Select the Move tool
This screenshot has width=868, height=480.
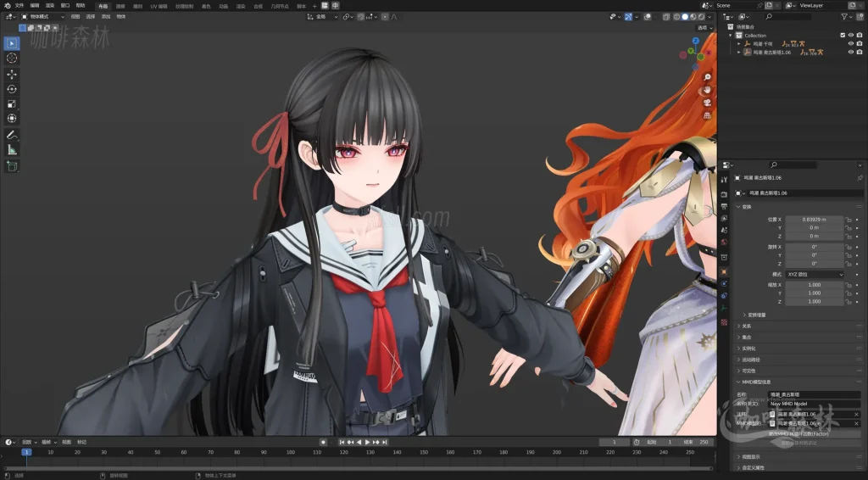[x=12, y=74]
